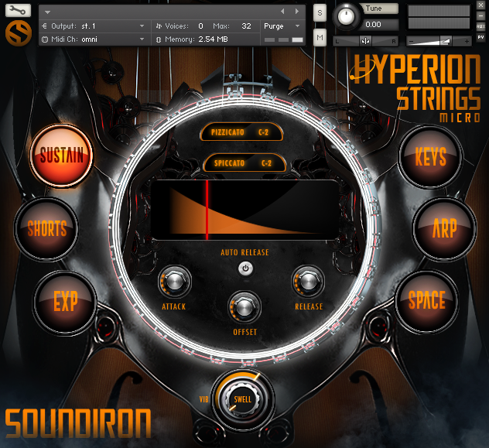Image resolution: width=489 pixels, height=448 pixels.
Task: Switch to the Shorts page
Action: pos(46,228)
